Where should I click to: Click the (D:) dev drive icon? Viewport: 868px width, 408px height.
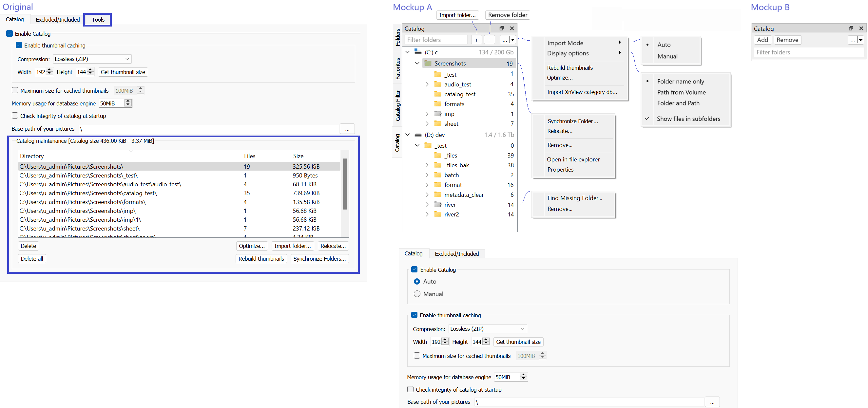tap(418, 135)
